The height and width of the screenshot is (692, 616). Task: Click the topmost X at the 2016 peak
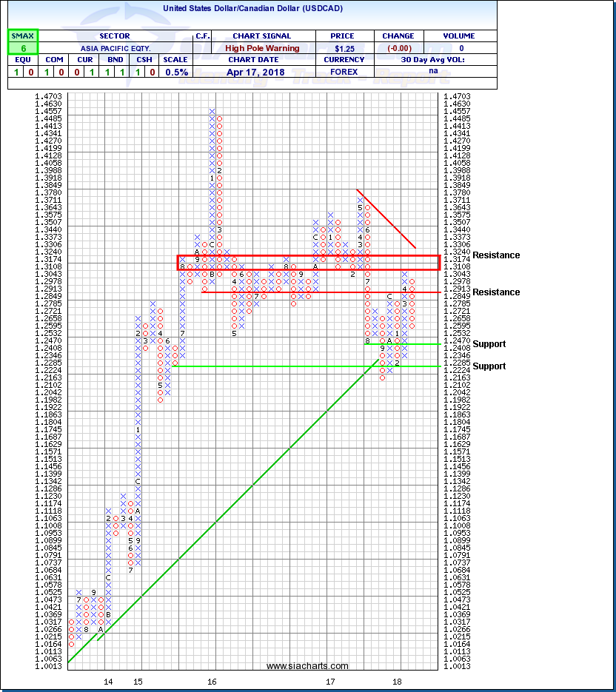tap(212, 112)
